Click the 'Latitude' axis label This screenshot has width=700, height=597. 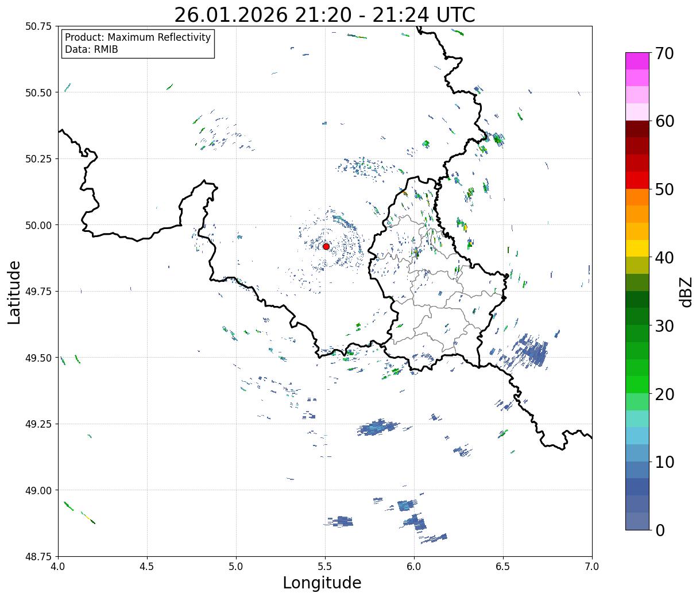[x=14, y=292]
